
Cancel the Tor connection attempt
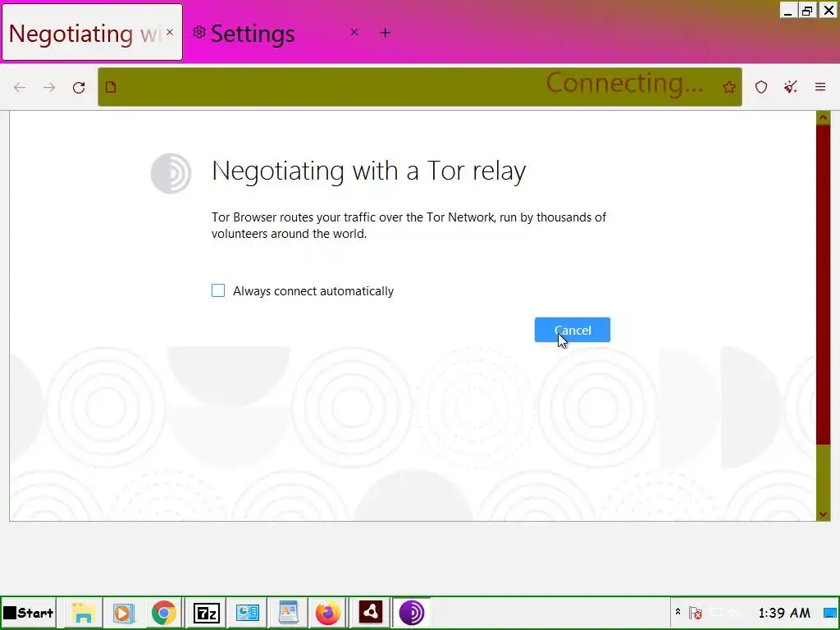coord(572,330)
